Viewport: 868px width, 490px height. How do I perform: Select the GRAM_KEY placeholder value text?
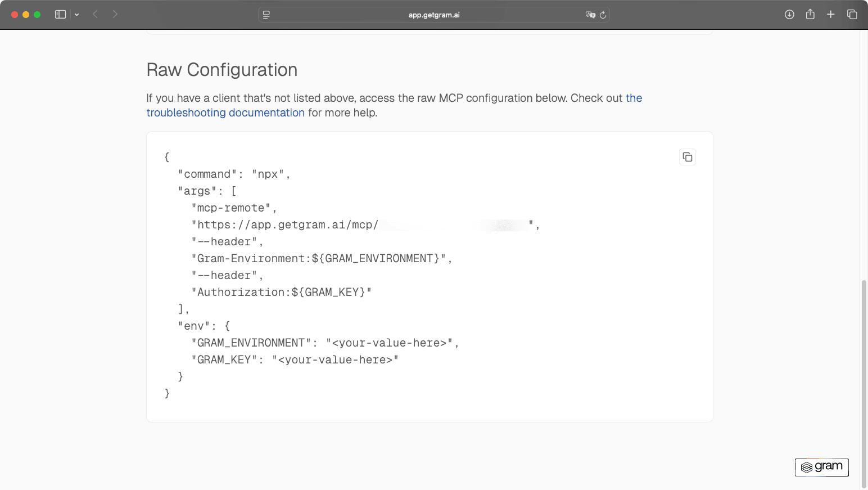[x=336, y=359]
